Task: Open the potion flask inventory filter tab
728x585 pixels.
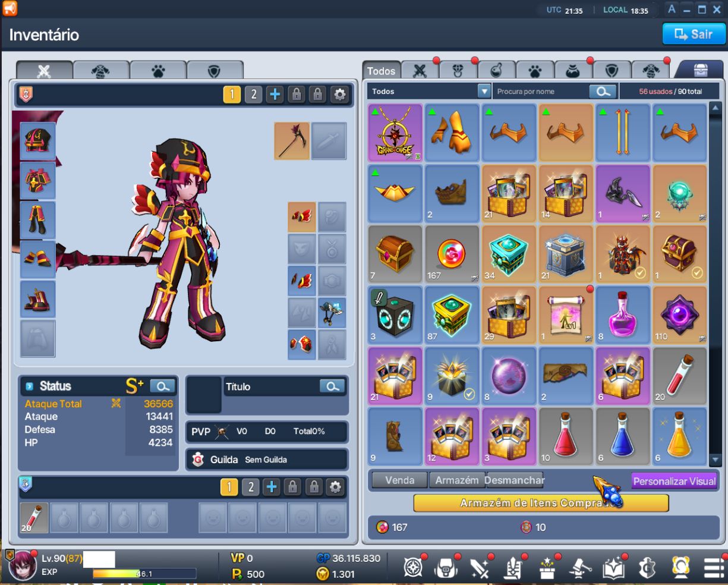Action: (x=496, y=71)
